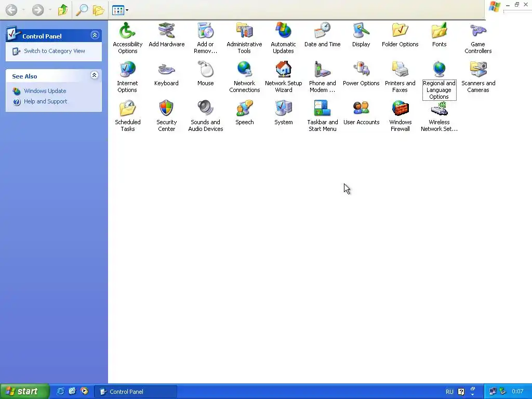Open the Search toolbar button
This screenshot has height=399, width=532.
click(82, 10)
